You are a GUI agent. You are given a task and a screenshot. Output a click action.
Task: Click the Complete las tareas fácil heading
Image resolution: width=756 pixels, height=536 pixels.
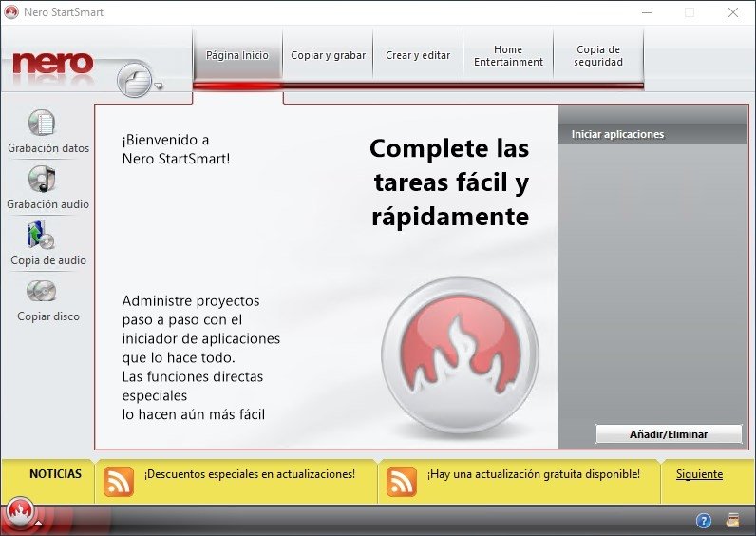click(450, 182)
